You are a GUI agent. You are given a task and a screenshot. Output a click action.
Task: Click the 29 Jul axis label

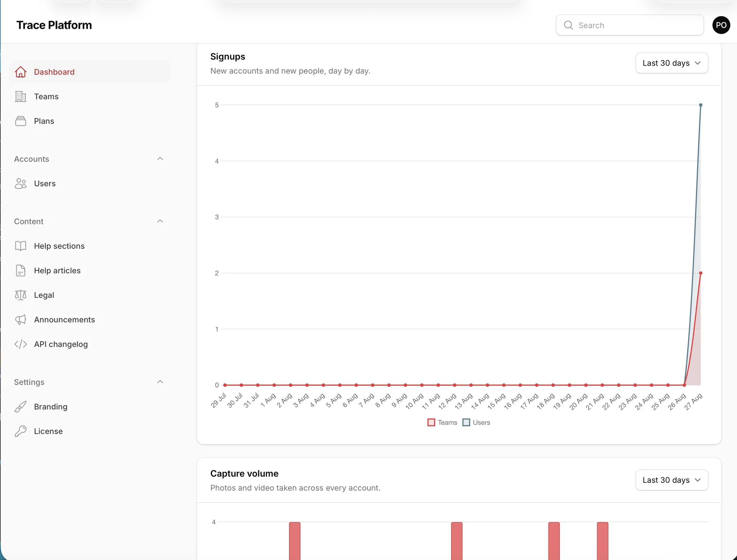tap(219, 400)
